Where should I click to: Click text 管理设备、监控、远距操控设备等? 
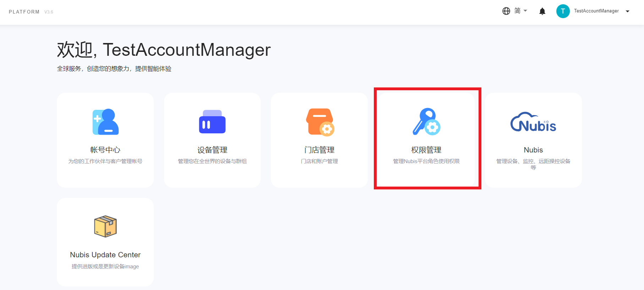pyautogui.click(x=533, y=164)
